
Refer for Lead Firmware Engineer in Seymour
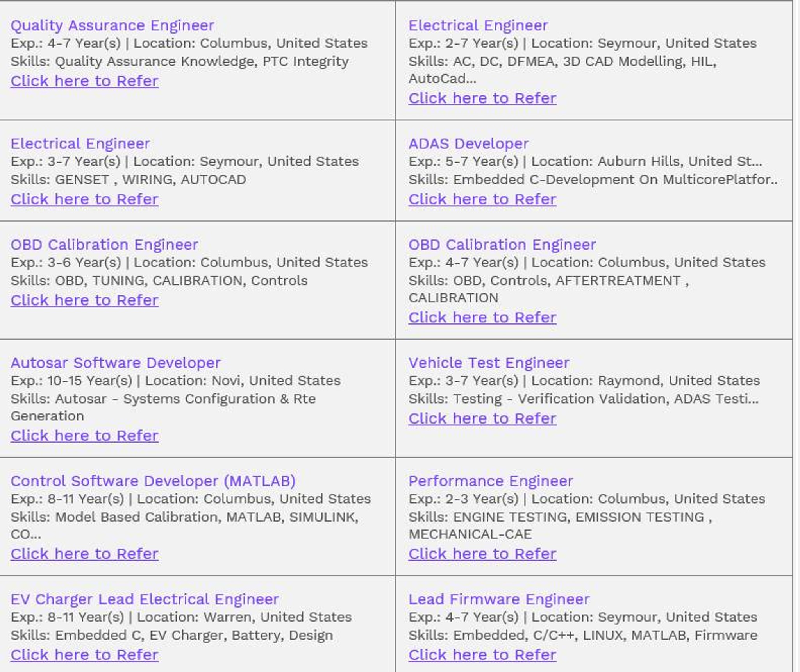coord(482,655)
